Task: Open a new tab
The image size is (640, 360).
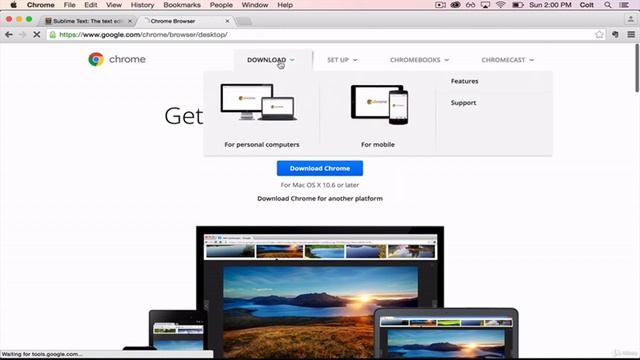Action: (x=244, y=21)
